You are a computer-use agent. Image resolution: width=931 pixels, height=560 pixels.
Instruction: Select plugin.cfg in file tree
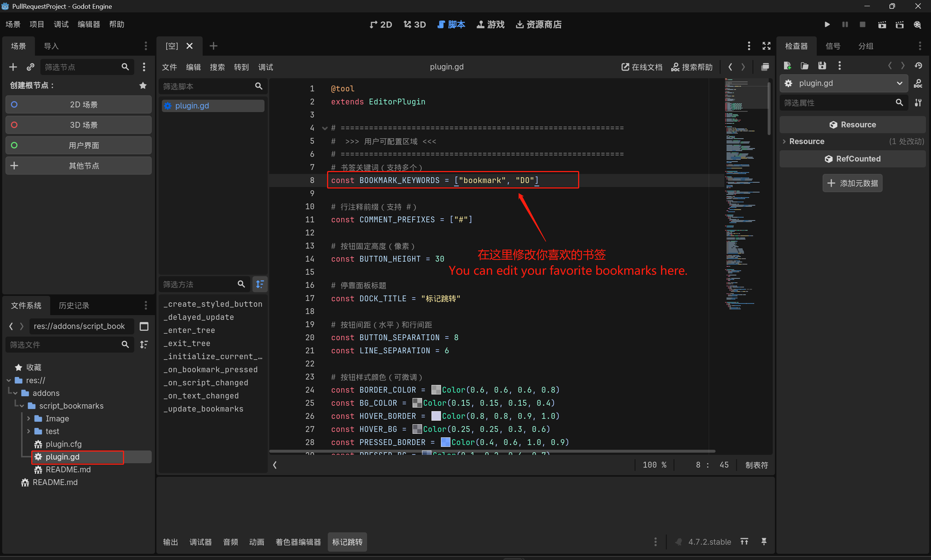coord(63,444)
